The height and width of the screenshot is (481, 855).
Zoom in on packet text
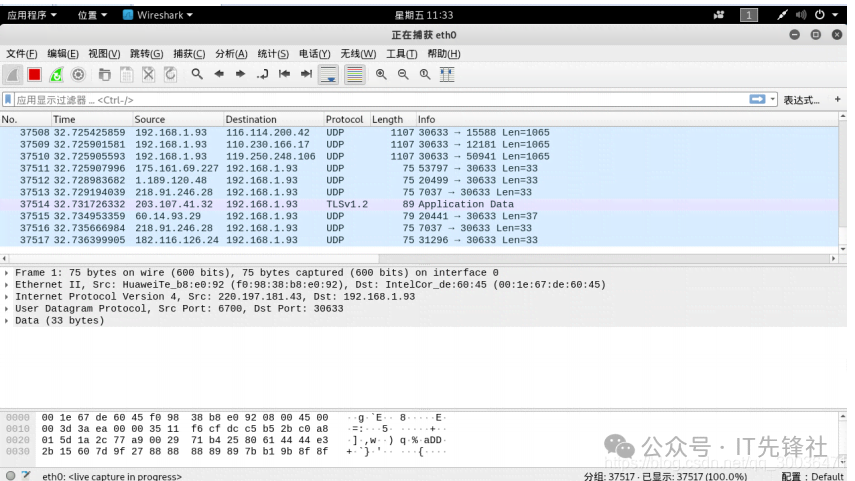point(381,74)
